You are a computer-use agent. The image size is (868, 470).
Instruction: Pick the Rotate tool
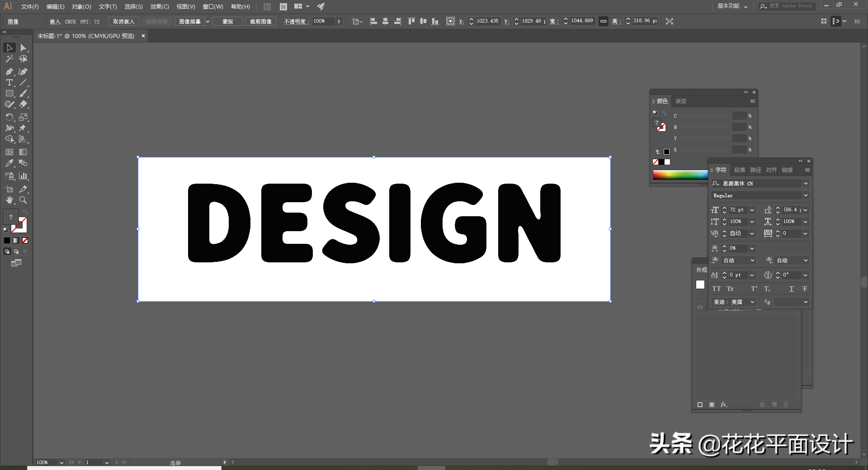pos(9,117)
